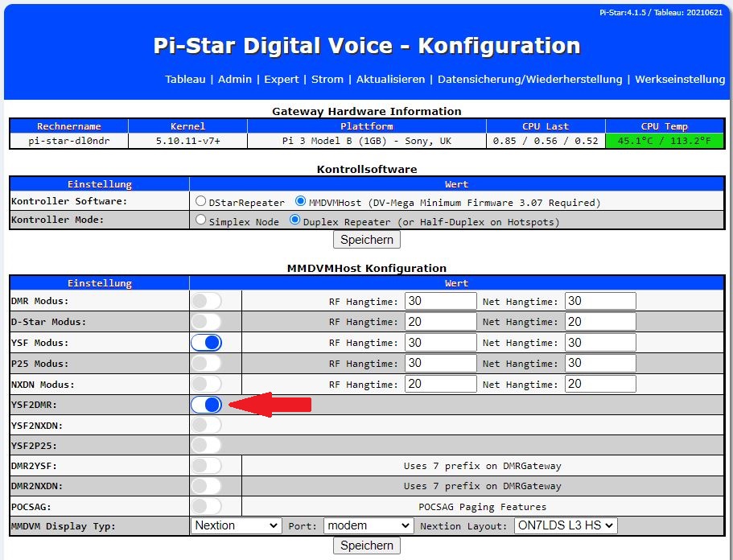Click CPU Last value 0.85 / 0.56 / 0.52
This screenshot has width=733, height=560.
pos(546,141)
